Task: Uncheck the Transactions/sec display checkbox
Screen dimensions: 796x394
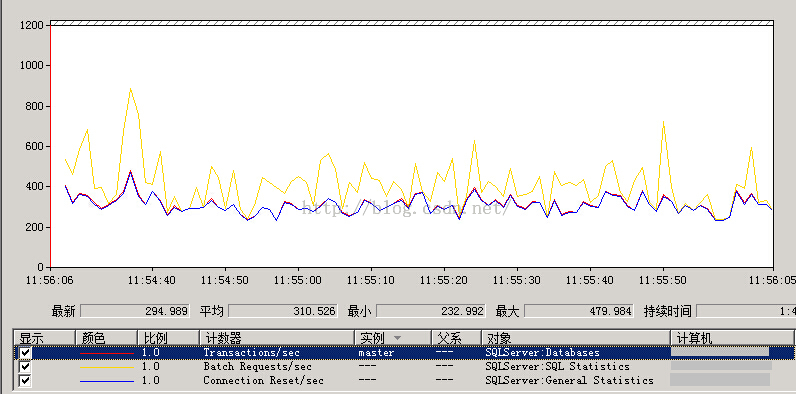Action: click(x=24, y=352)
